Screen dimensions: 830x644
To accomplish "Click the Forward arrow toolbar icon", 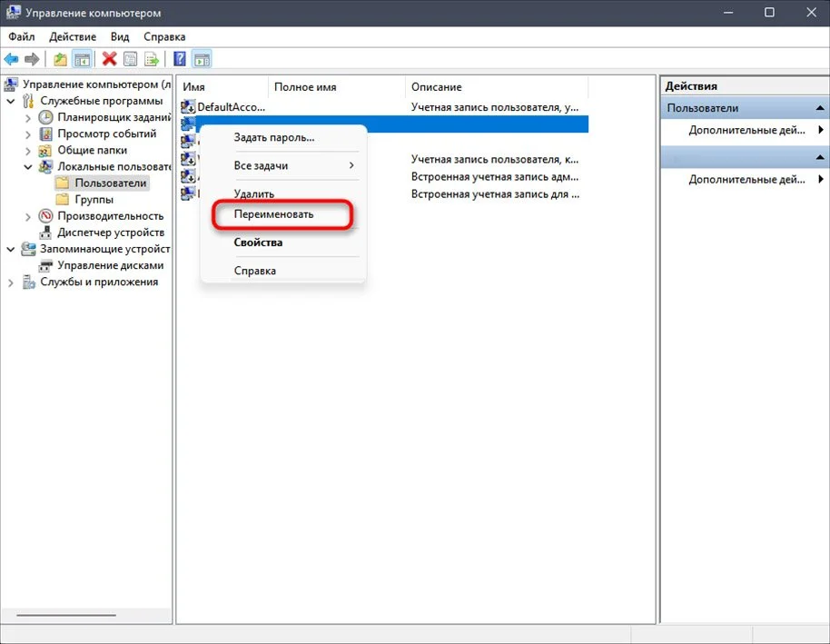I will point(33,59).
